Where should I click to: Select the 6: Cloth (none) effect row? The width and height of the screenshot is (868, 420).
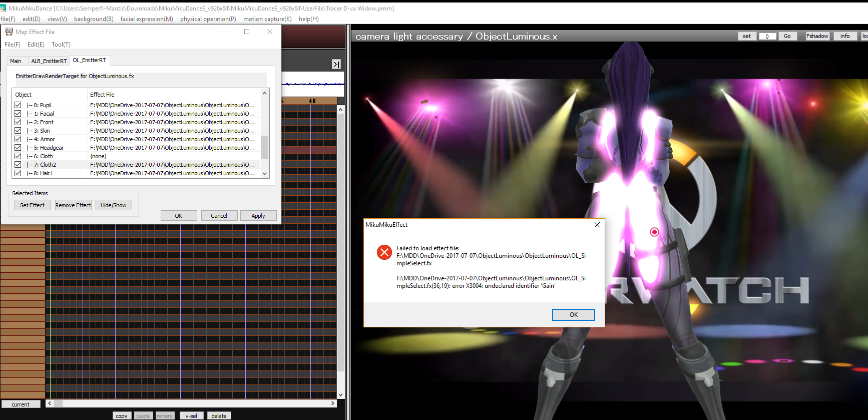coord(136,156)
